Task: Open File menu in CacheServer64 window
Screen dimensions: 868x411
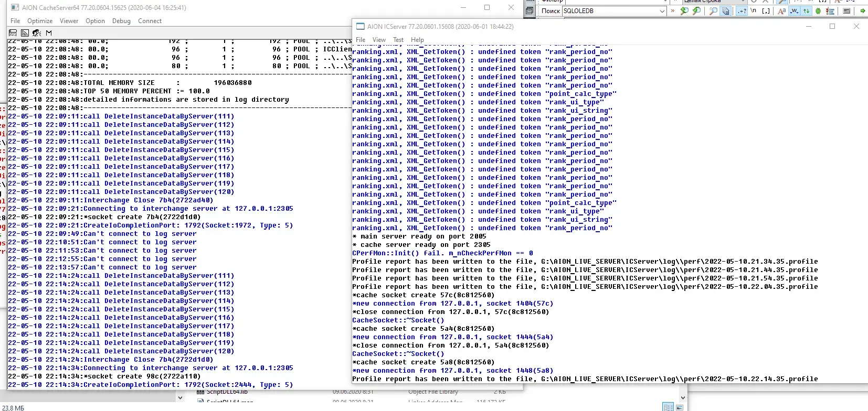Action: (x=15, y=21)
